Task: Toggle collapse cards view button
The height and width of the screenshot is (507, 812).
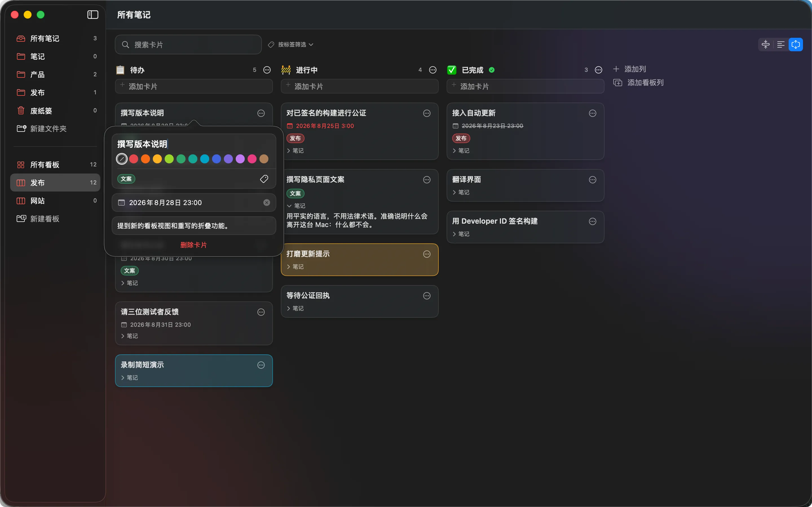Action: (x=766, y=44)
